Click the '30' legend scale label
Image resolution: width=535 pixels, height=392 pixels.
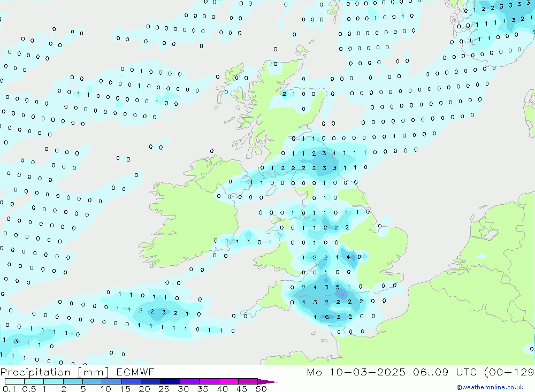click(x=184, y=389)
